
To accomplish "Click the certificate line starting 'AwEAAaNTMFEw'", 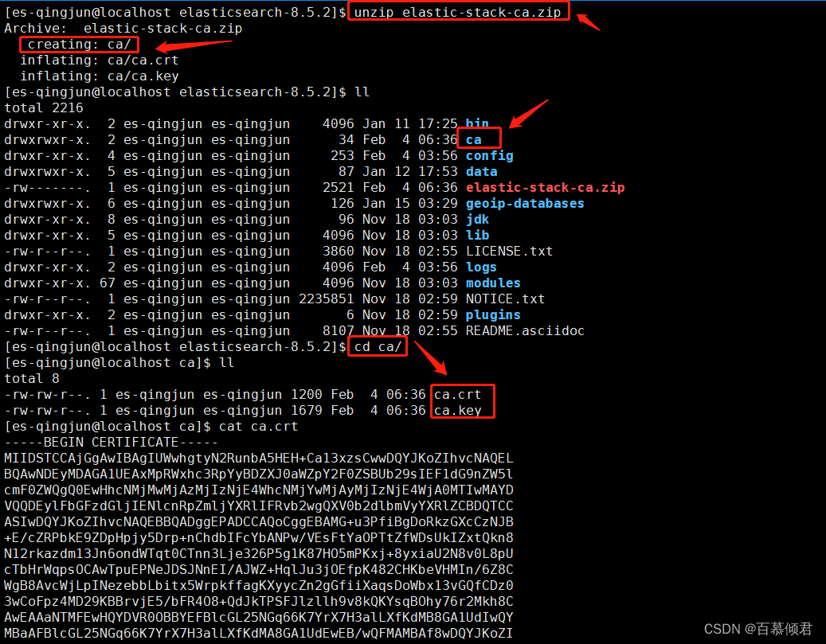I will [x=259, y=618].
